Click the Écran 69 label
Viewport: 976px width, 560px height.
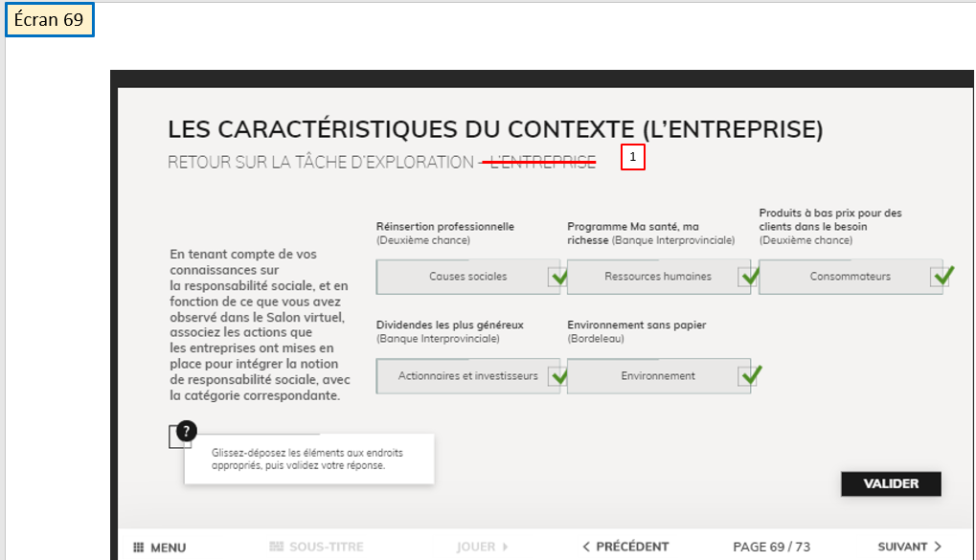pyautogui.click(x=50, y=20)
